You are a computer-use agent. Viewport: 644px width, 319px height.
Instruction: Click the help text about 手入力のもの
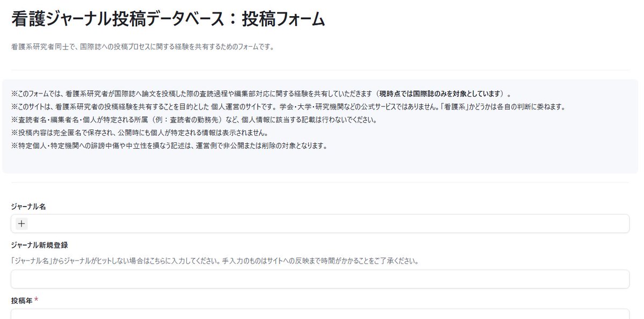pyautogui.click(x=214, y=262)
